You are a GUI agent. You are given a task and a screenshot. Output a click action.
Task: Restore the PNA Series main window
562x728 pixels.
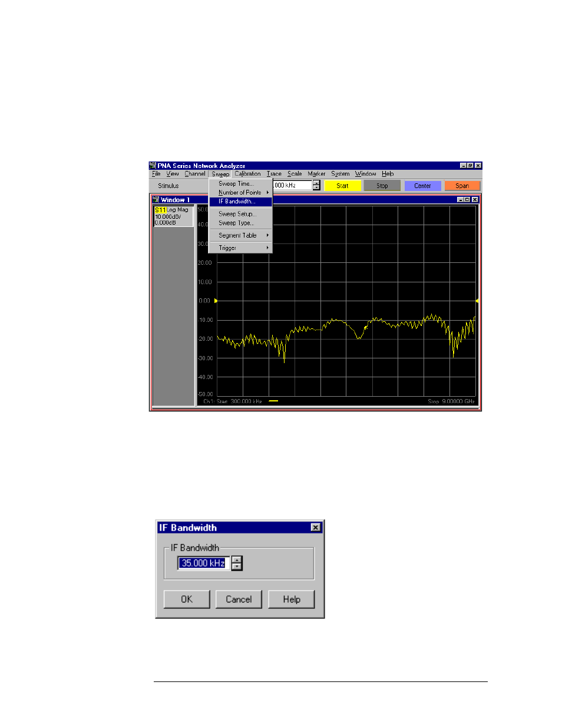coord(471,166)
